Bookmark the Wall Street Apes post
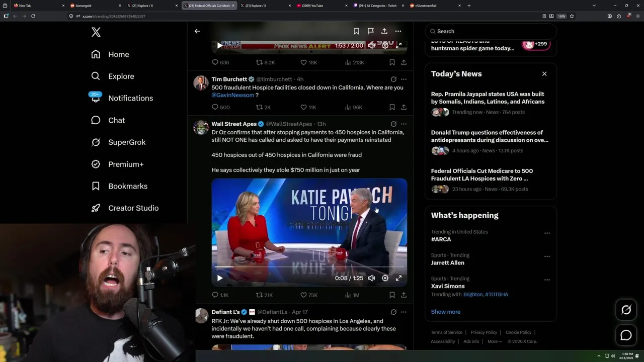 click(x=392, y=295)
